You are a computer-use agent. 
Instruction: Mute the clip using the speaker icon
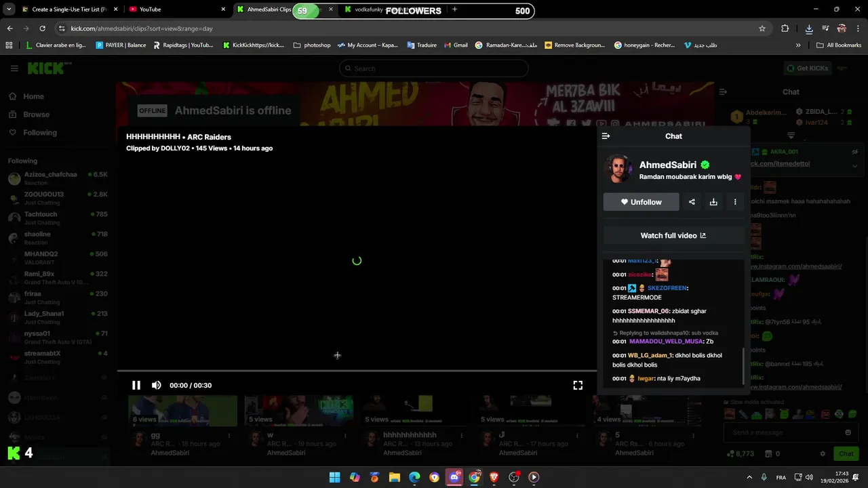pyautogui.click(x=157, y=385)
